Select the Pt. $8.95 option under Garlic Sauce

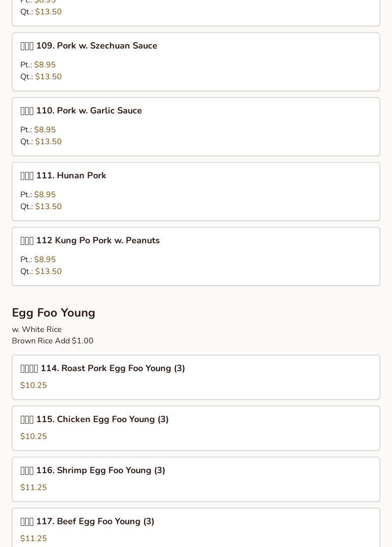(x=45, y=130)
